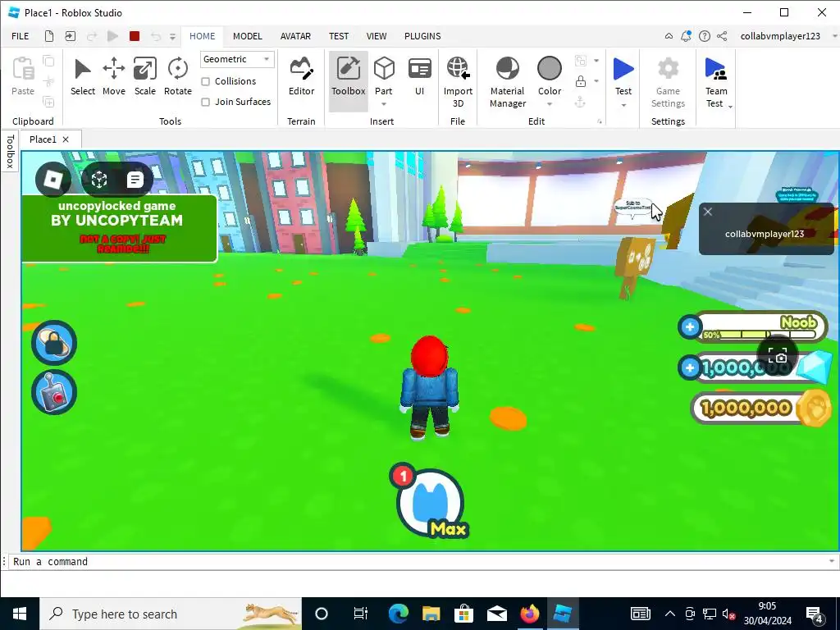This screenshot has height=630, width=840.
Task: Open the quick access toolbar customize arrow
Action: (172, 36)
